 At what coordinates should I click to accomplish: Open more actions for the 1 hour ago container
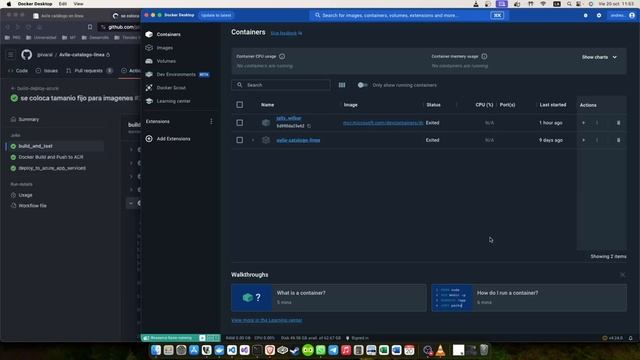point(597,123)
